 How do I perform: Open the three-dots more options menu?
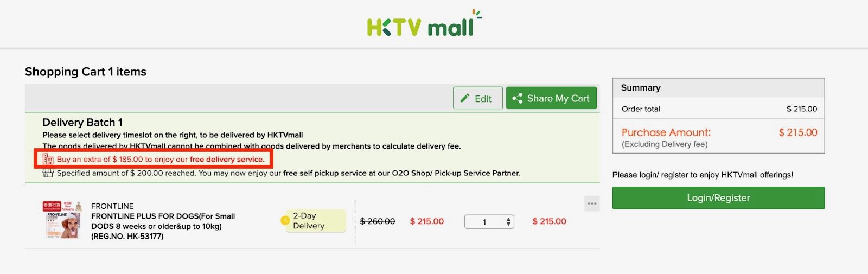(x=592, y=204)
